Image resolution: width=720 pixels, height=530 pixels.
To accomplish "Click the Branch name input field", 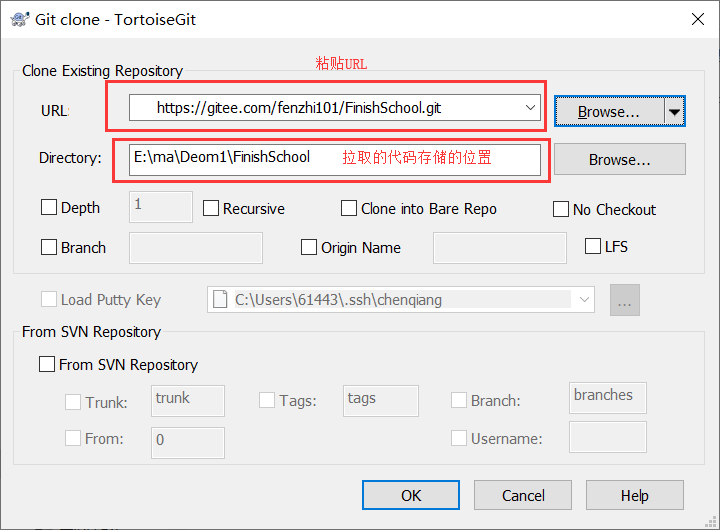I will [x=196, y=248].
